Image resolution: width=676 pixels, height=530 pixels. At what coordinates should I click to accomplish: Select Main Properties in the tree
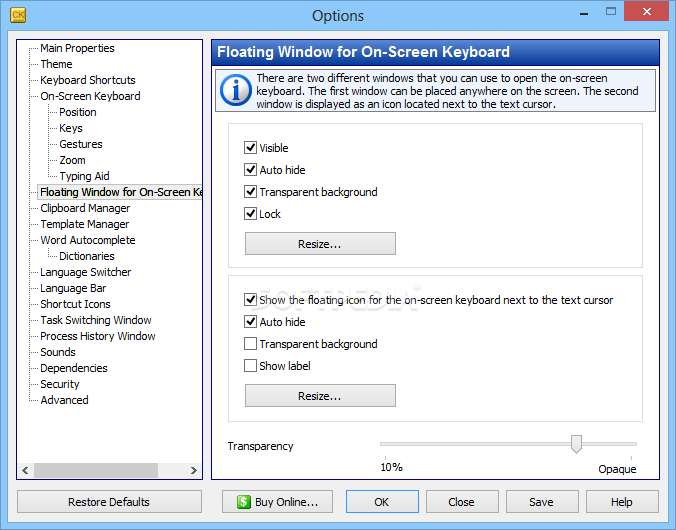tap(77, 48)
